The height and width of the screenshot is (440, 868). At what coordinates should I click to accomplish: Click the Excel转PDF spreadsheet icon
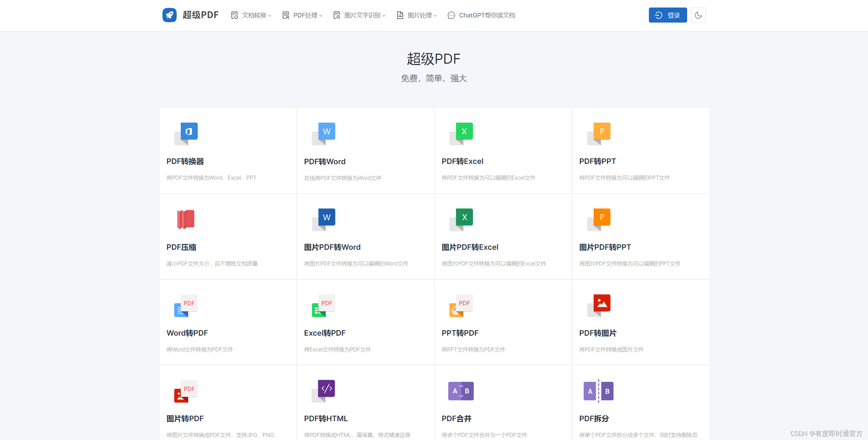[323, 305]
